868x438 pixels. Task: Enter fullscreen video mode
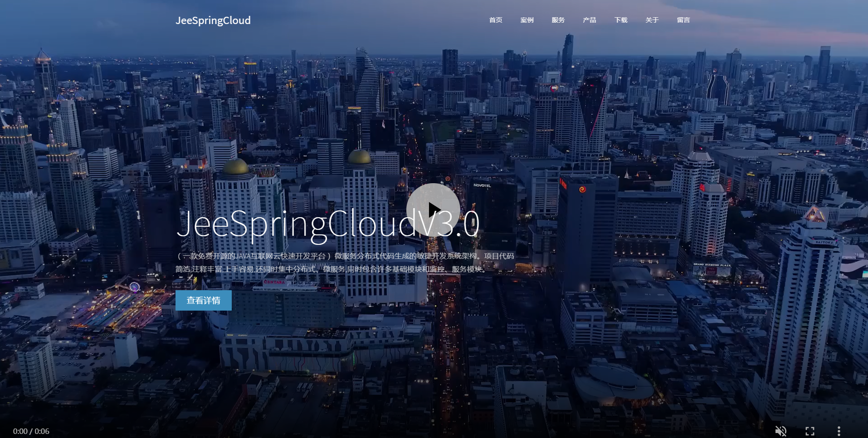click(809, 431)
